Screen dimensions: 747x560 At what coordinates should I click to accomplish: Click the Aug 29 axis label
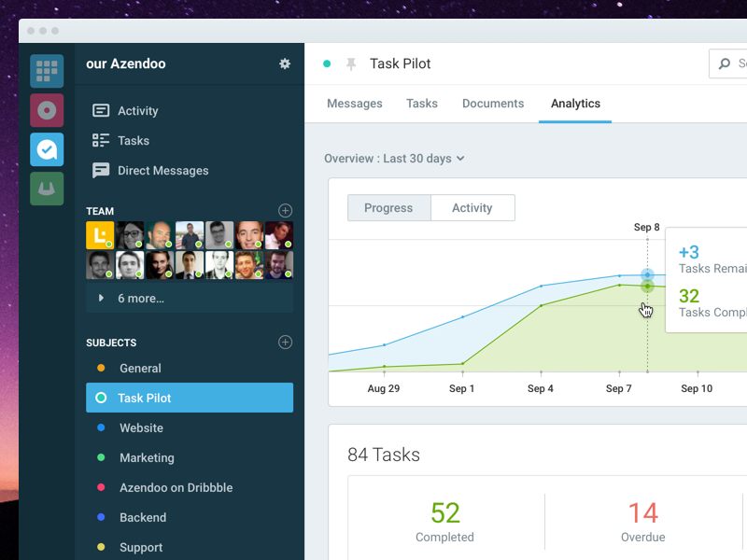click(x=384, y=388)
